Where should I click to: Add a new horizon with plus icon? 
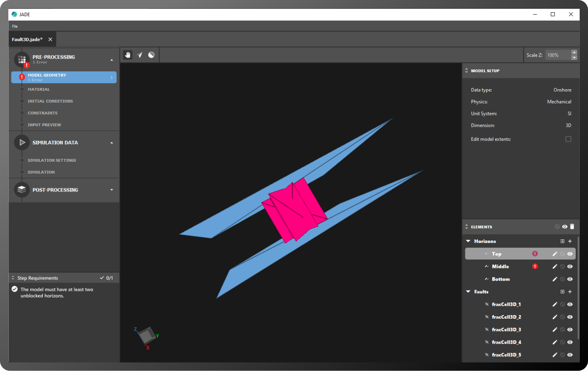click(570, 241)
